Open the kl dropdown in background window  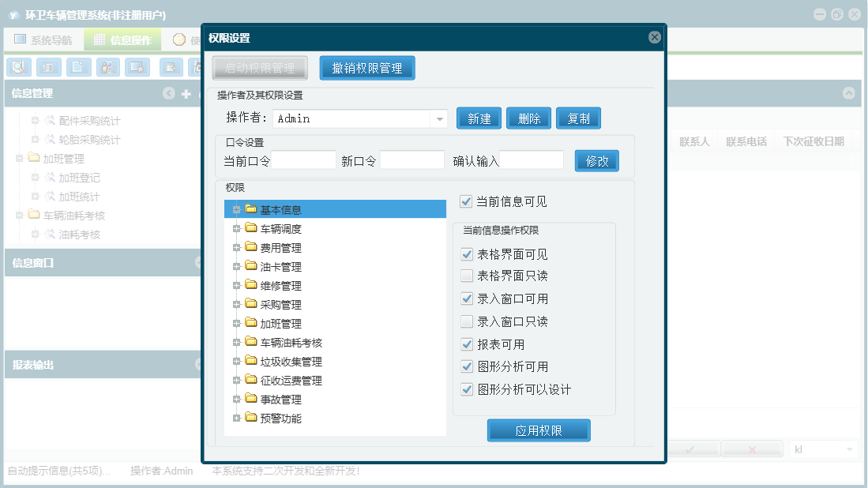[850, 449]
